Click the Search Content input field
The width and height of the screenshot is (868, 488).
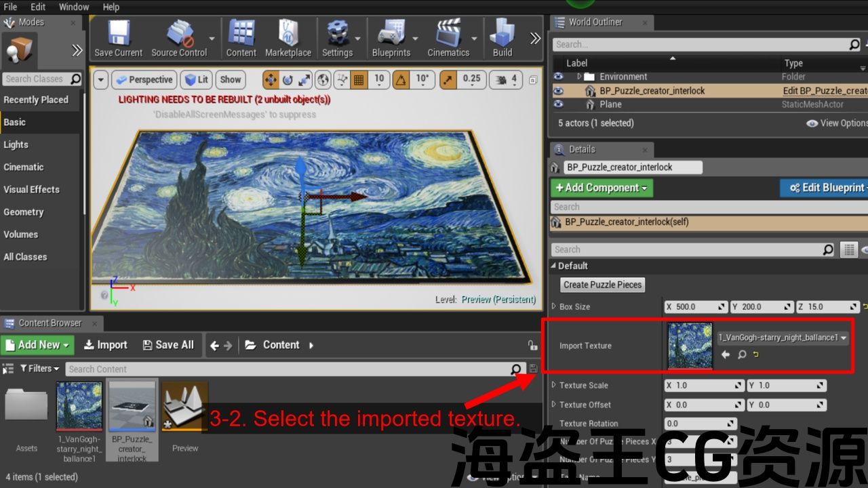288,369
